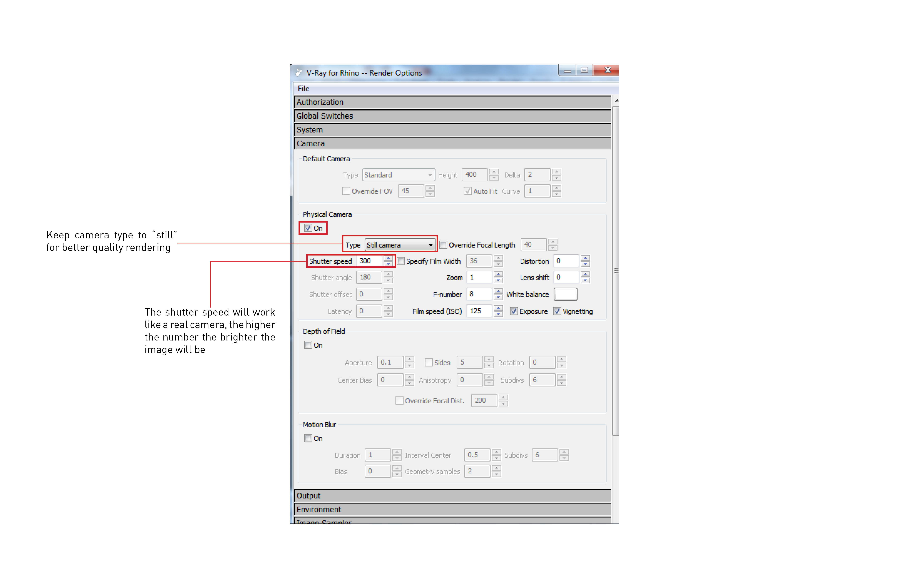
Task: Click the V-Ray app icon in the title bar
Action: point(299,73)
